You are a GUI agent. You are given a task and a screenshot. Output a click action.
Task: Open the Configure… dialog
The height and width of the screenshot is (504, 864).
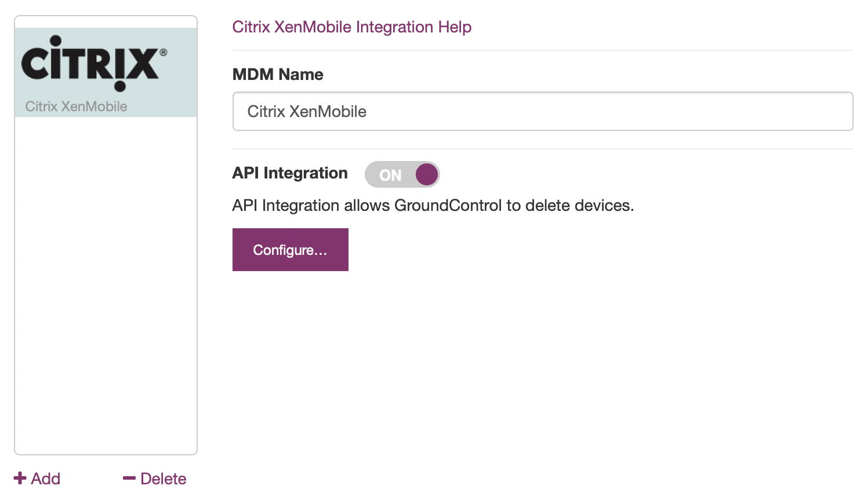pyautogui.click(x=291, y=250)
